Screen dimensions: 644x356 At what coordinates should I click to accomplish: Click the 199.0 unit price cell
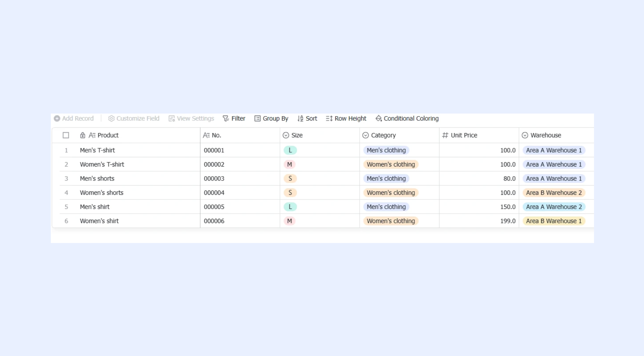[x=479, y=221]
